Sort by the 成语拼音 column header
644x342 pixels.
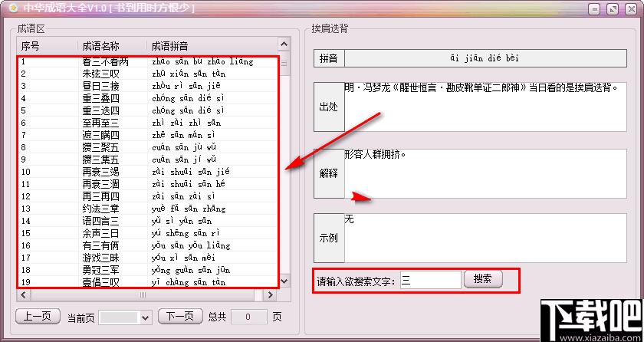click(212, 46)
